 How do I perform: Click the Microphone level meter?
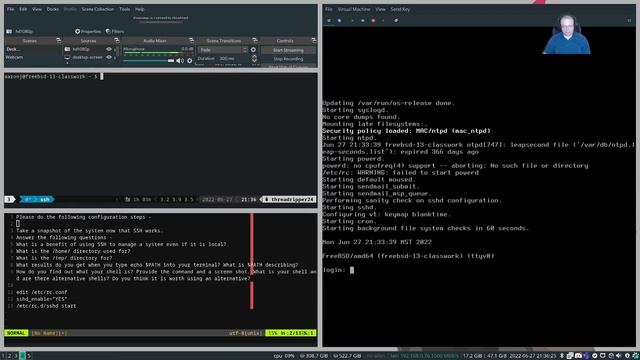pyautogui.click(x=158, y=53)
